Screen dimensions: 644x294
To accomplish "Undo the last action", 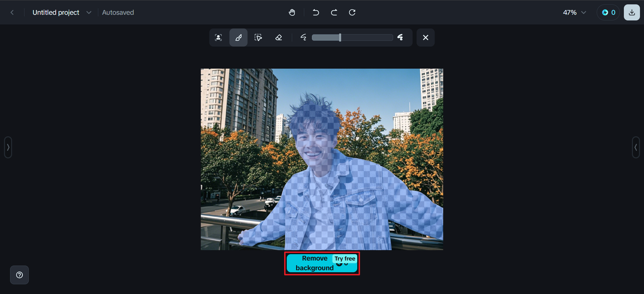I will 315,13.
